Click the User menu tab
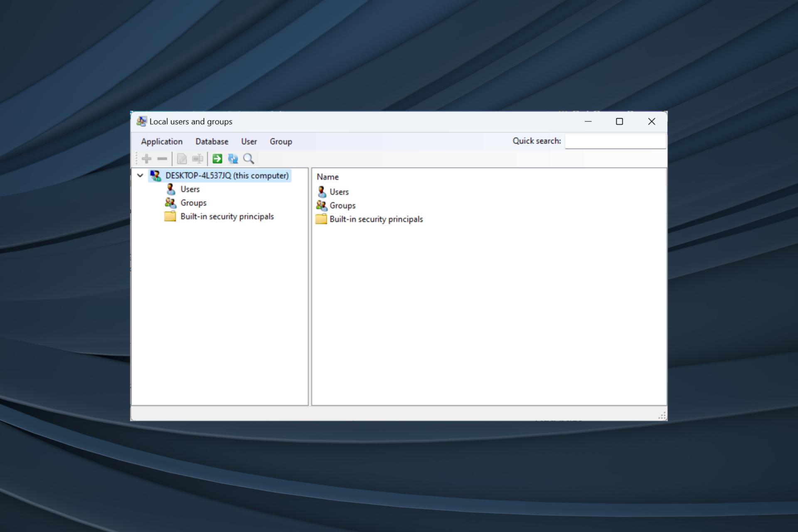 coord(248,141)
